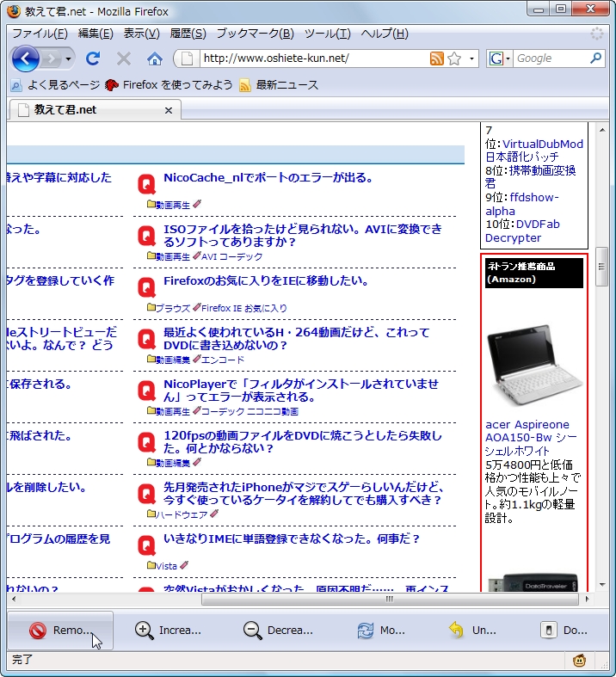
Task: Open the ツール(T) menu
Action: 327,34
